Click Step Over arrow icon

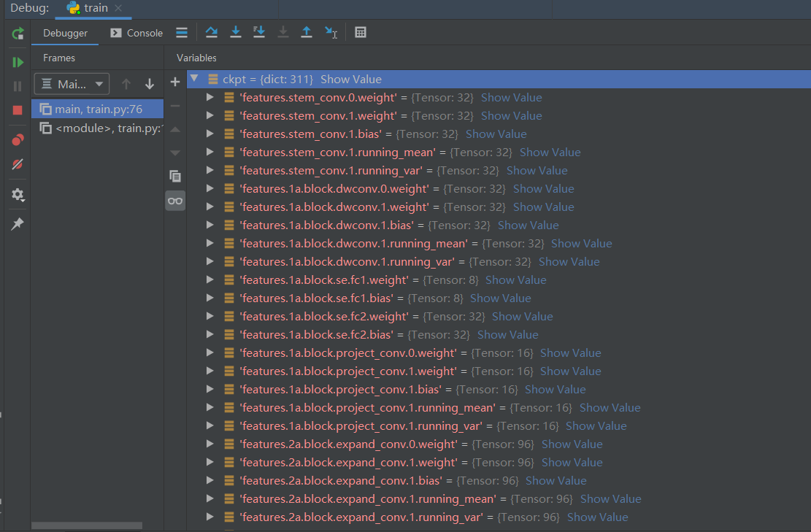212,33
